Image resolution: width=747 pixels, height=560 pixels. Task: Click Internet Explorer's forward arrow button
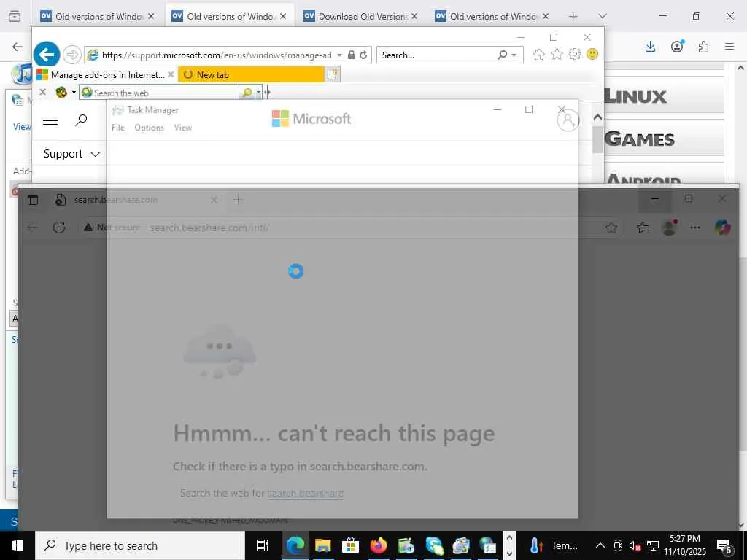coord(72,55)
